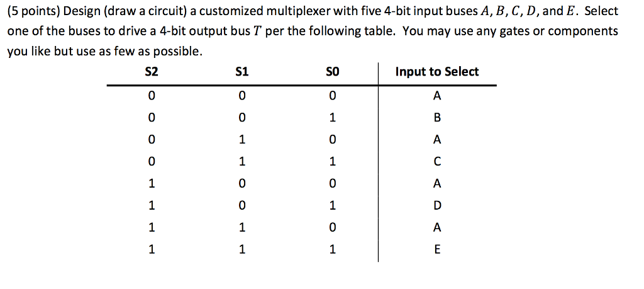Image resolution: width=644 pixels, height=289 pixels.
Task: Click the A entry in the first table row
Action: point(438,96)
